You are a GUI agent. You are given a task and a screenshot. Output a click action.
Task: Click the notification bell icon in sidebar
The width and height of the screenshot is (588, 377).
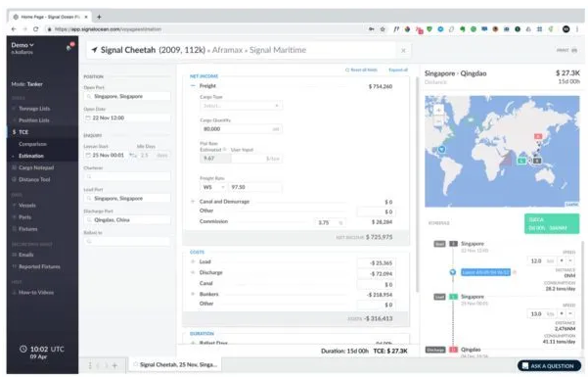[69, 47]
